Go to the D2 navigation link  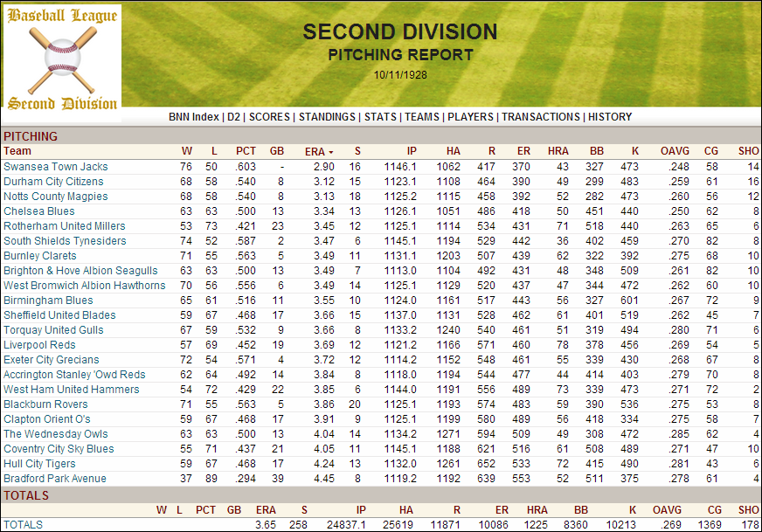233,117
